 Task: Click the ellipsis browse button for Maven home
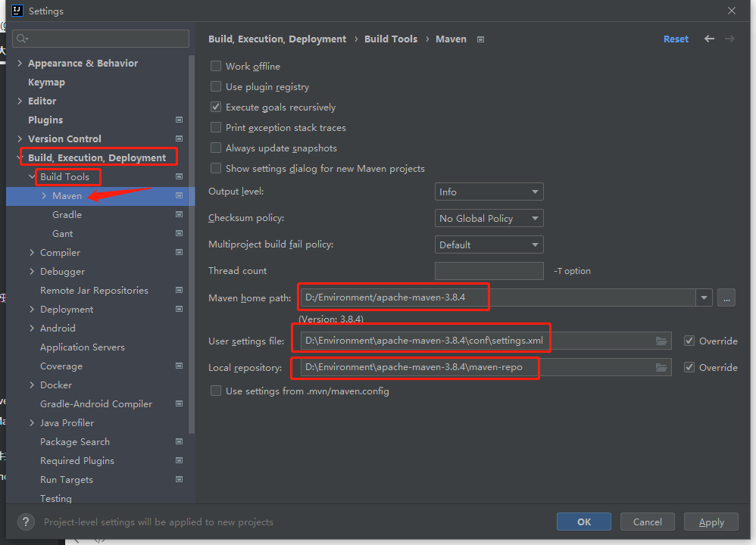click(726, 297)
